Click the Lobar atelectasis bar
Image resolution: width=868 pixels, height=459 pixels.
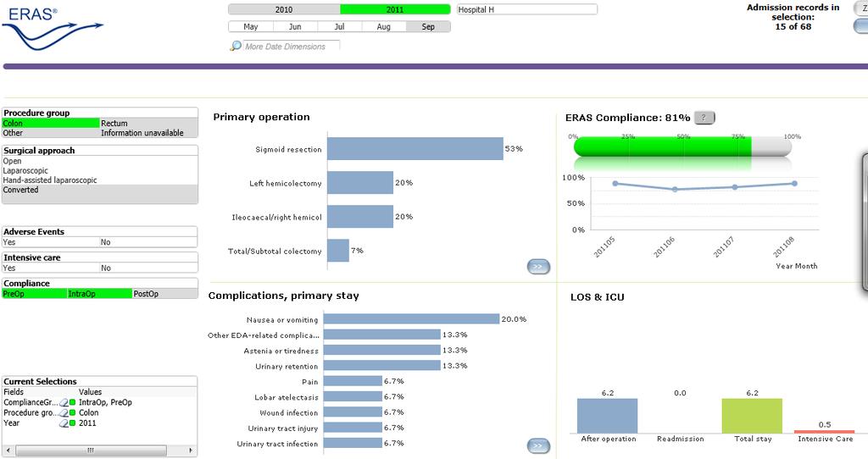(353, 396)
